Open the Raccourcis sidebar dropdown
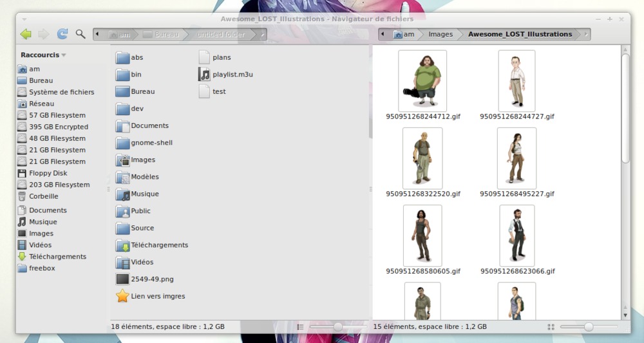Image resolution: width=644 pixels, height=343 pixels. click(43, 55)
